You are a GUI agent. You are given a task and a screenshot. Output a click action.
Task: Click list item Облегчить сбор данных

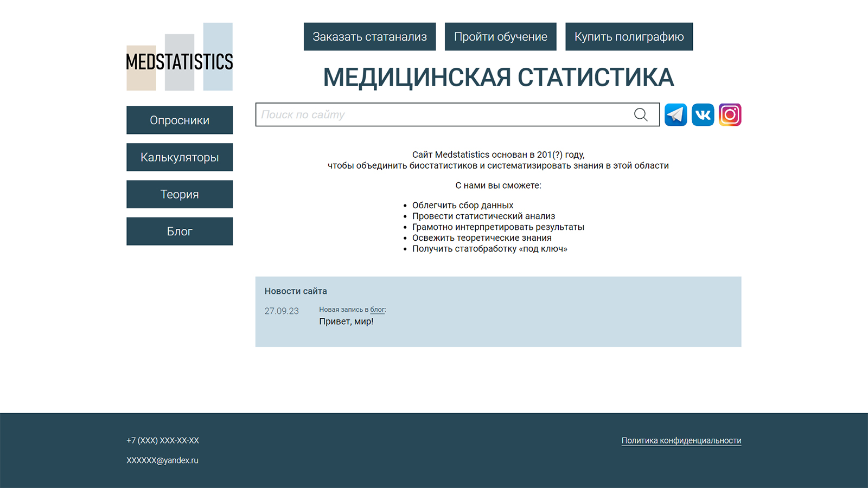click(463, 206)
